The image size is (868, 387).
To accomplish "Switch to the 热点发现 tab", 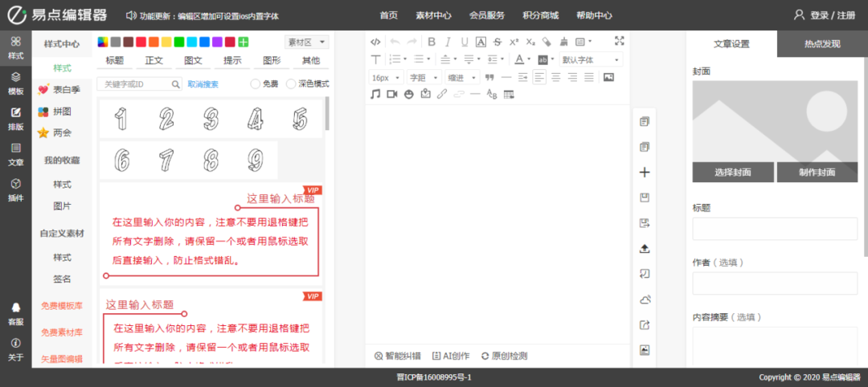I will [x=822, y=44].
